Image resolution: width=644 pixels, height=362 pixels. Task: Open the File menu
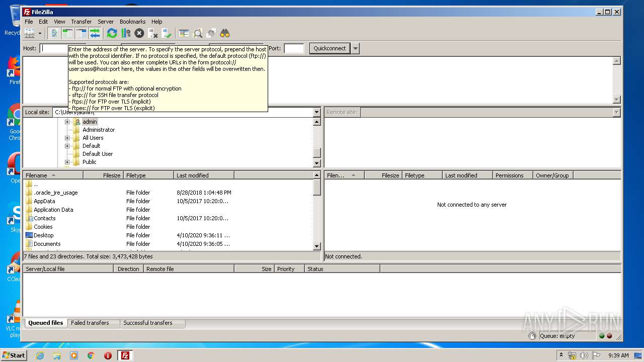point(29,22)
